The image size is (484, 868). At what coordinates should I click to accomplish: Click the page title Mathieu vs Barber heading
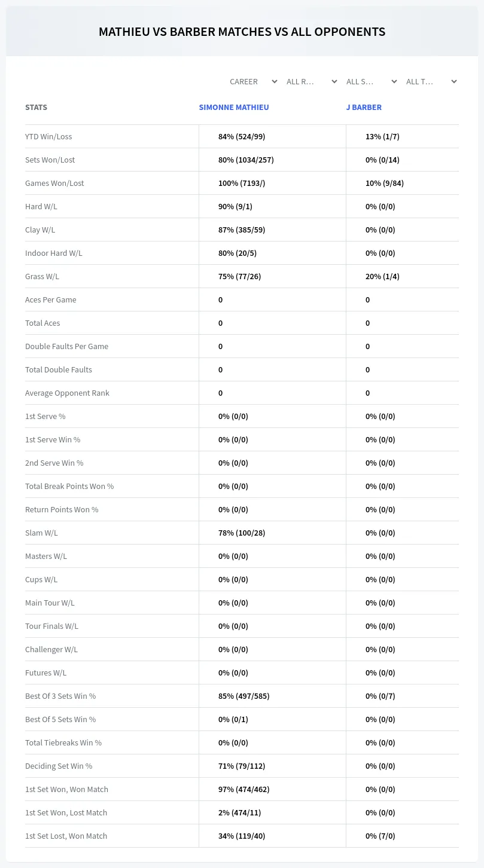point(242,32)
